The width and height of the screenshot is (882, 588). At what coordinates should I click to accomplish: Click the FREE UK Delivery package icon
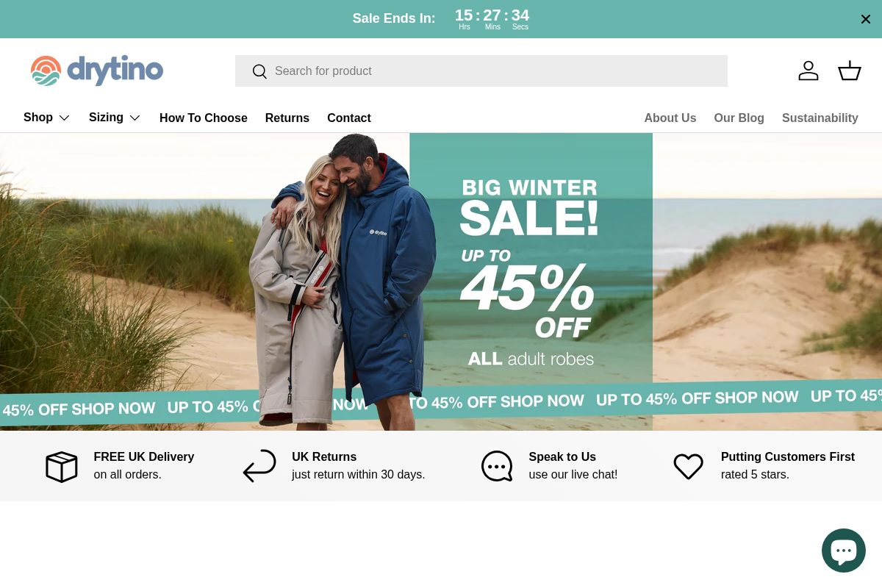tap(61, 466)
